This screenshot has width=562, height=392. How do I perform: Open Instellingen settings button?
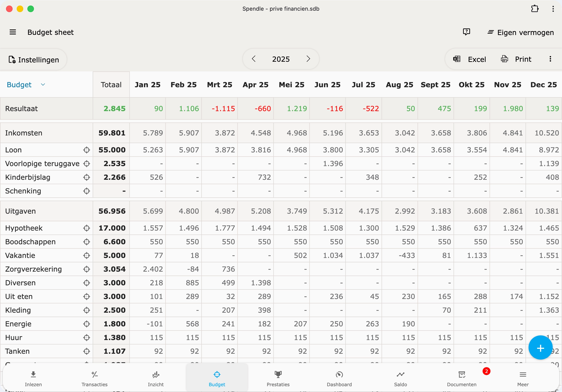coord(33,59)
